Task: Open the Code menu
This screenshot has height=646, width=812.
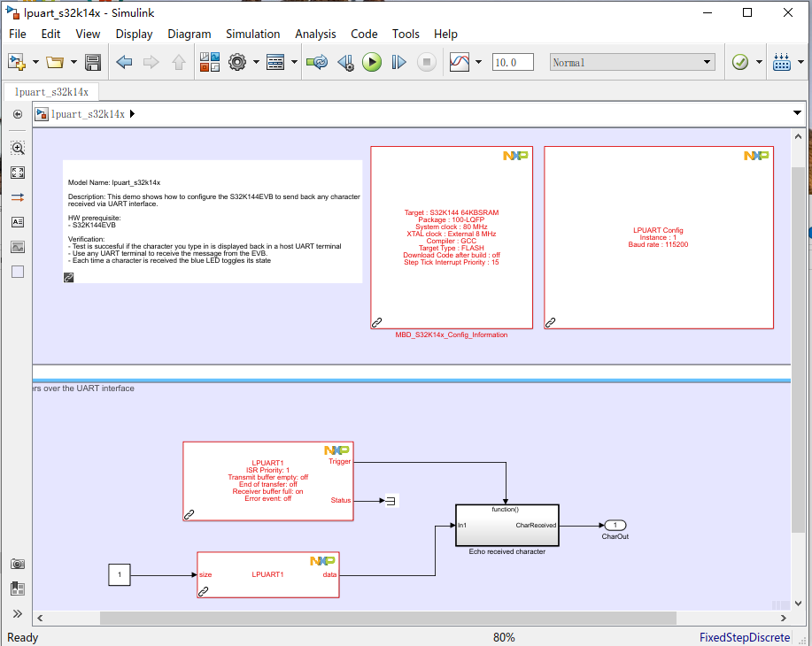Action: pyautogui.click(x=364, y=35)
